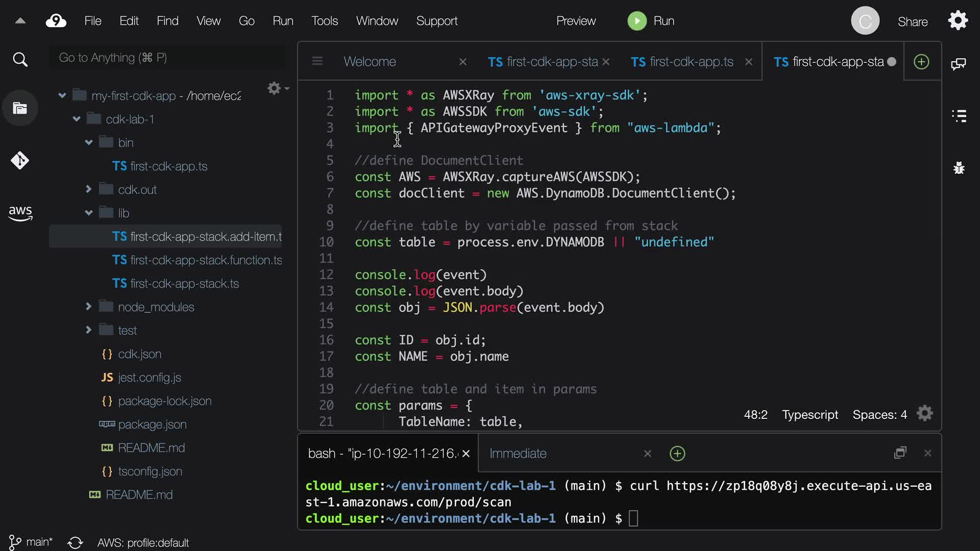Screen dimensions: 980x551
Task: Collapse the top menu bar arrow
Action: 20,21
